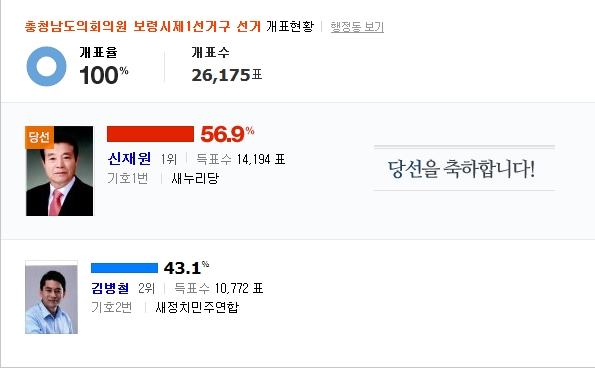
Task: Click the orange 당선 badge
Action: click(39, 137)
